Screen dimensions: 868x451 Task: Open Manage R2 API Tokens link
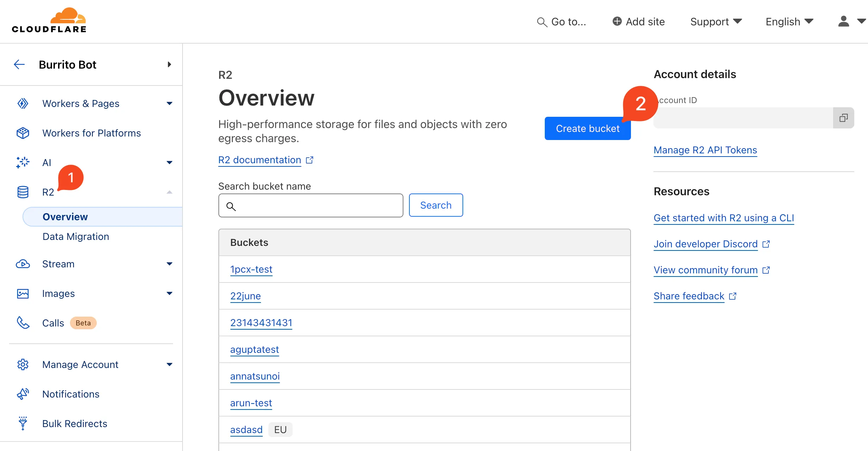tap(706, 151)
